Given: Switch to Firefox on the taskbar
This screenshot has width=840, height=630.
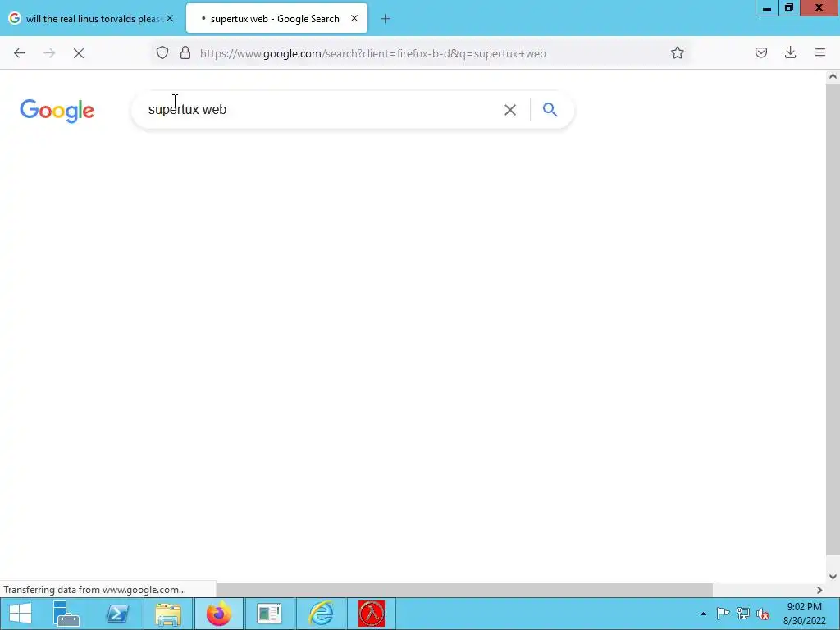Looking at the screenshot, I should (x=218, y=614).
